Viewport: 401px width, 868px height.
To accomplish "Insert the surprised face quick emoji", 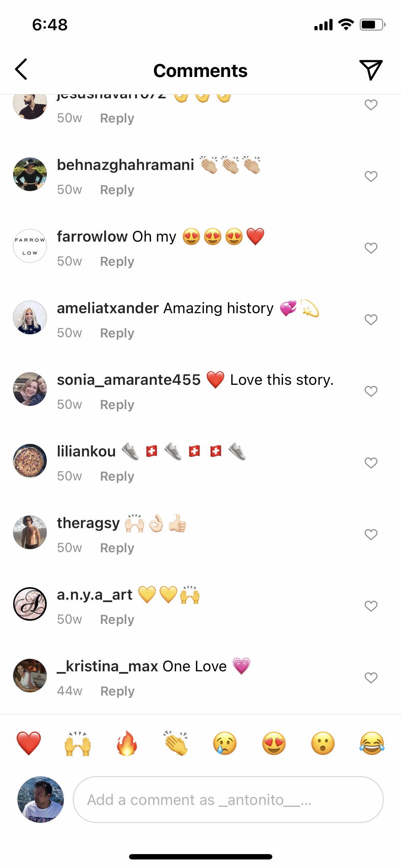I will coord(323,743).
